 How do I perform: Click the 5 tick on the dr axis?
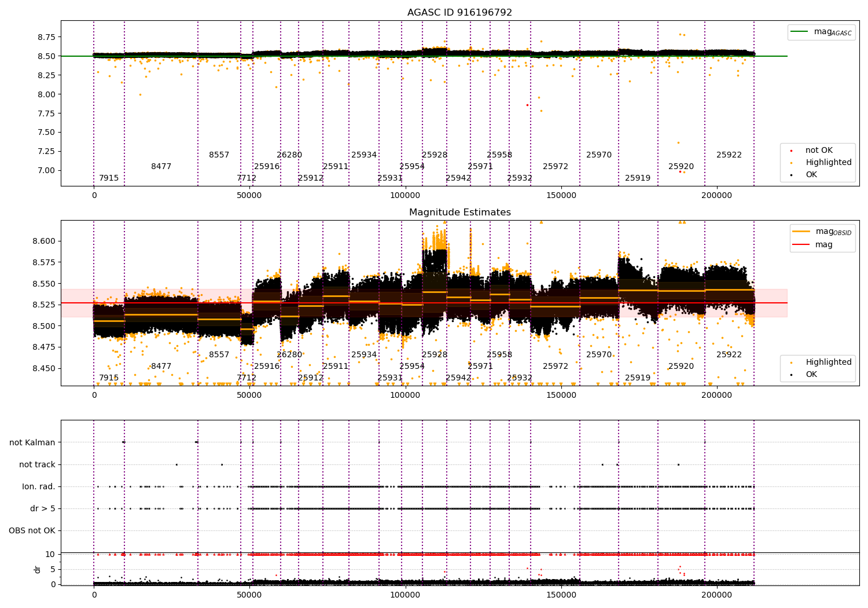point(53,569)
